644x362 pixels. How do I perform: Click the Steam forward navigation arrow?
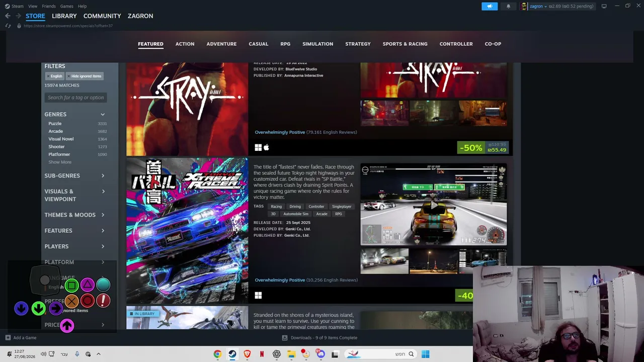point(18,16)
